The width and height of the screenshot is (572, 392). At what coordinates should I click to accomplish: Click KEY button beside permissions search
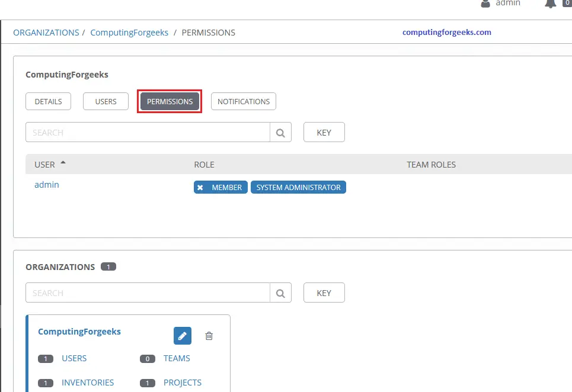(x=324, y=132)
